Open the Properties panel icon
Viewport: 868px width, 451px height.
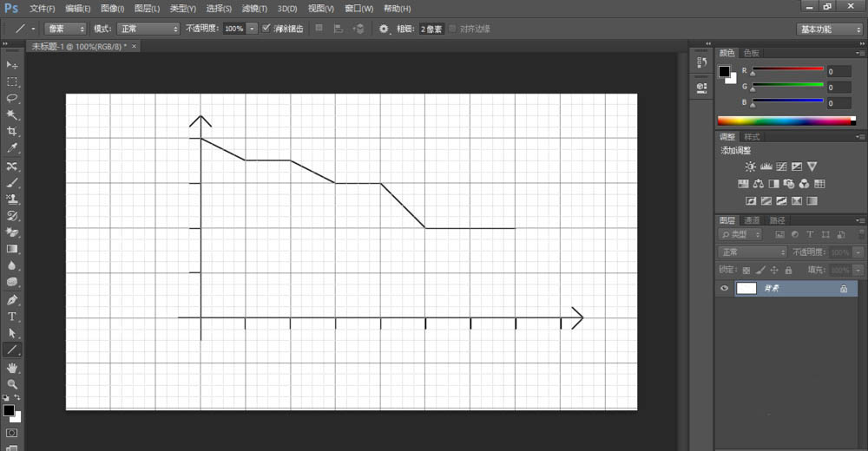[702, 88]
